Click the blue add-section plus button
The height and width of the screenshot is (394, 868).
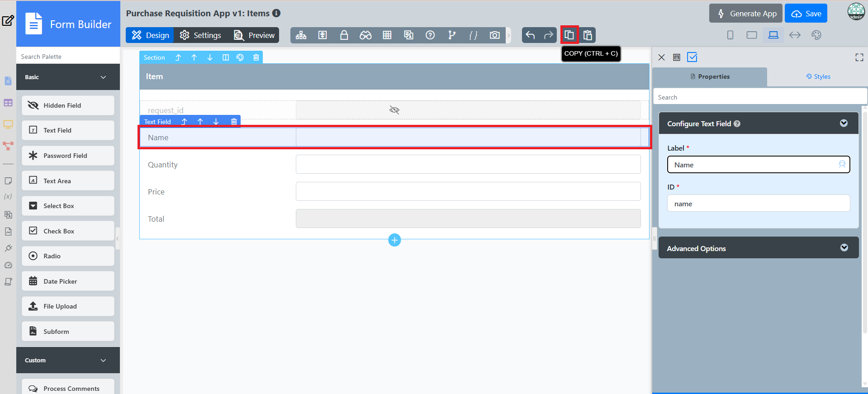coord(394,240)
